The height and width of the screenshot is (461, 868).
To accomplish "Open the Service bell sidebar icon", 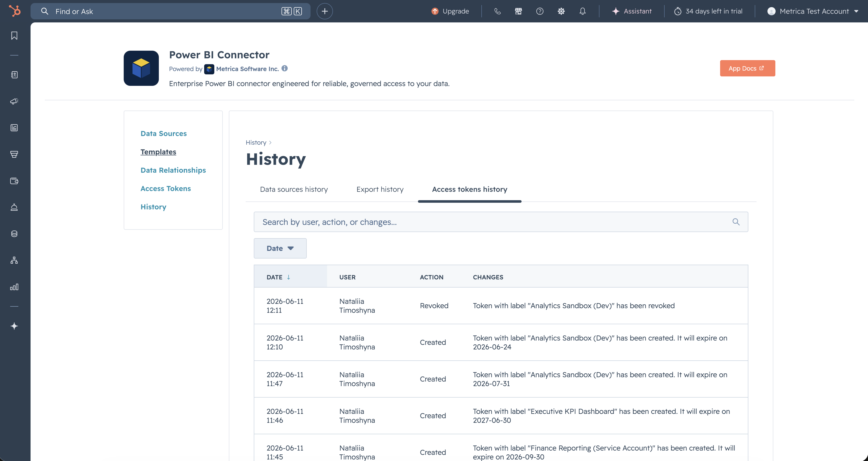I will [14, 207].
